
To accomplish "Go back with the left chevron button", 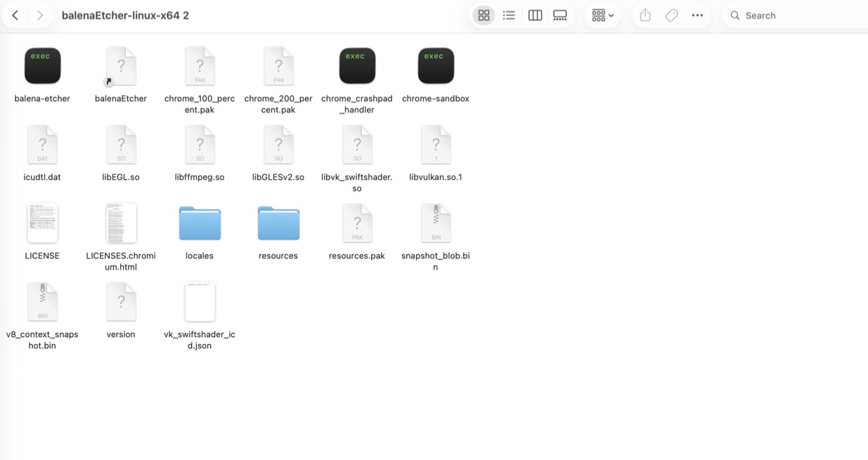I will point(15,15).
